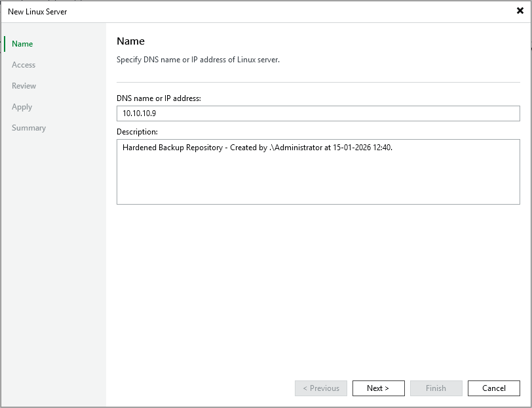
Task: Click the DNS name or IP address field
Action: 318,113
